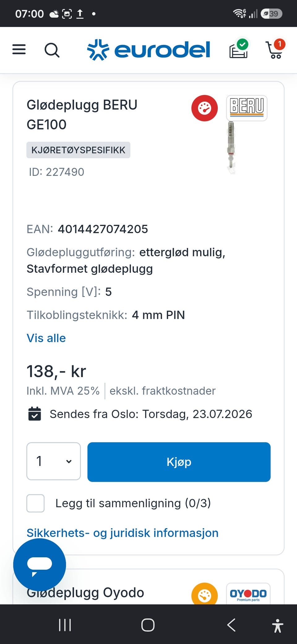Open the hamburger menu

tap(19, 50)
